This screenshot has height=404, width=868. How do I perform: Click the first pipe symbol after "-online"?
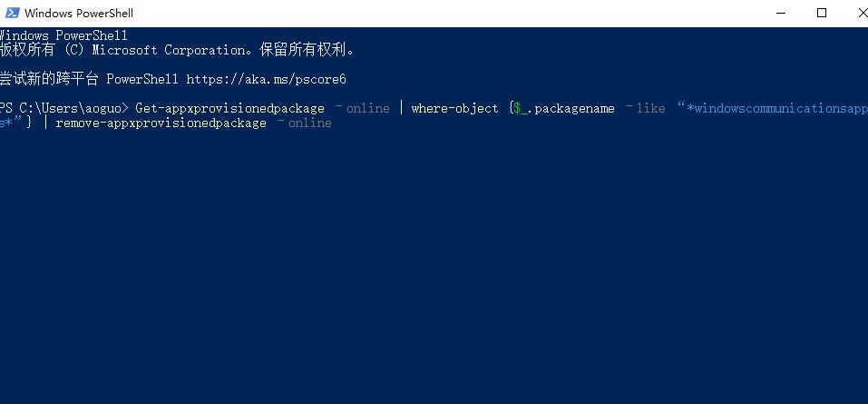401,108
